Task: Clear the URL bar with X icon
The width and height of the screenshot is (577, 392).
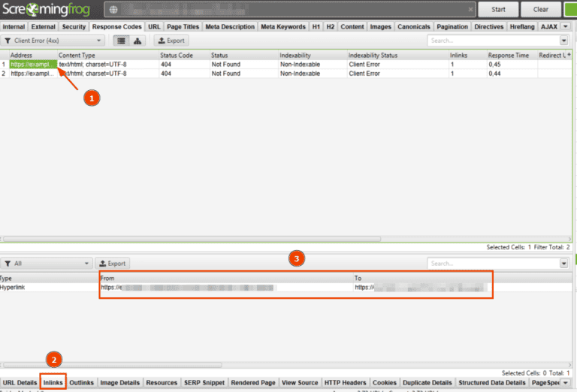Action: (x=471, y=10)
